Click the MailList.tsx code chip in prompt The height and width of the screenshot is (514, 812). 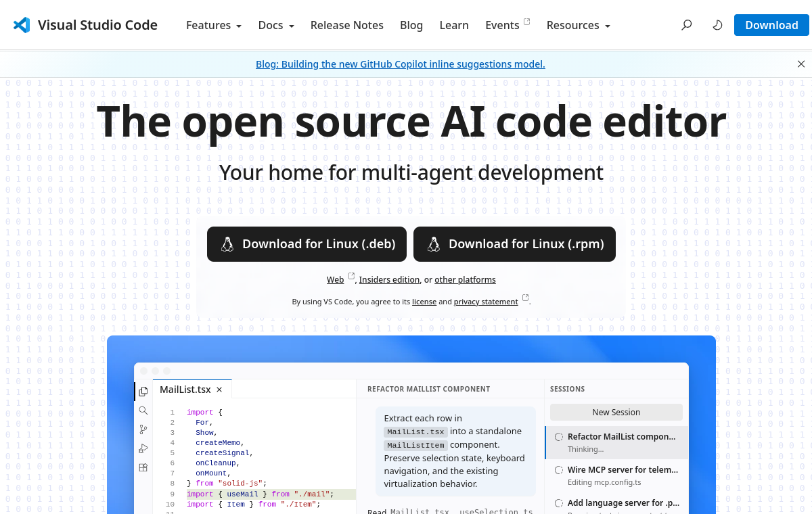[x=415, y=431]
